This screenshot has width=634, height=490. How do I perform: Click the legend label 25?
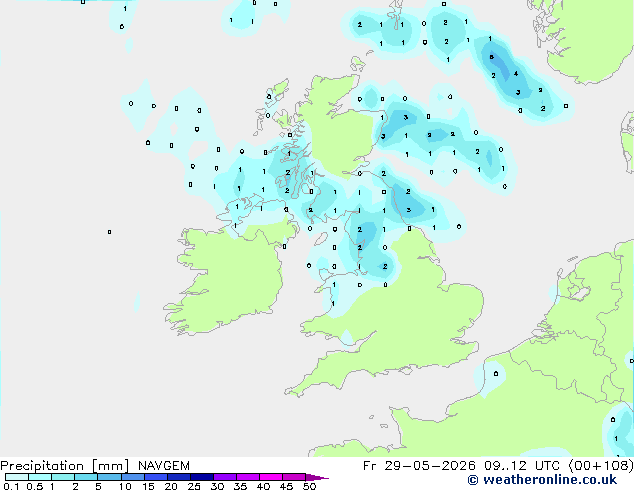click(194, 486)
